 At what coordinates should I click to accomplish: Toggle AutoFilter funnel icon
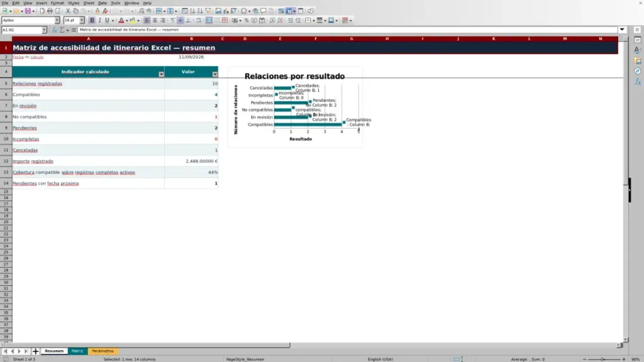pyautogui.click(x=208, y=11)
